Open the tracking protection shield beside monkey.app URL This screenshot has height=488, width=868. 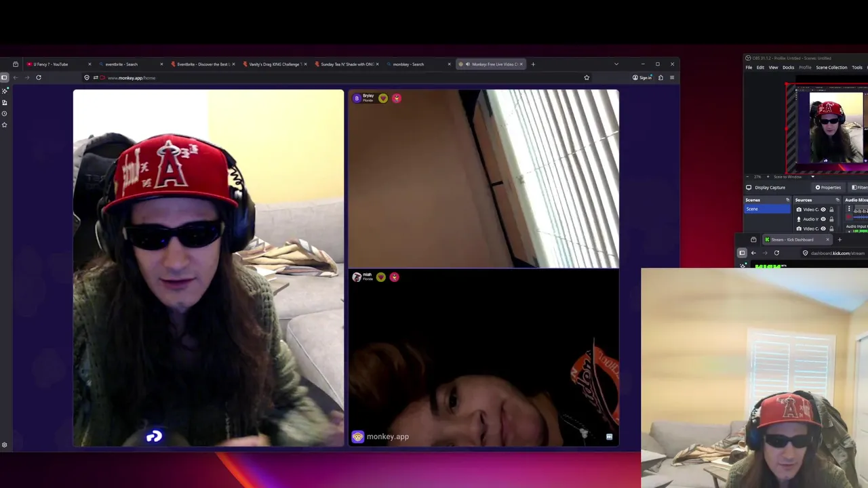point(87,77)
